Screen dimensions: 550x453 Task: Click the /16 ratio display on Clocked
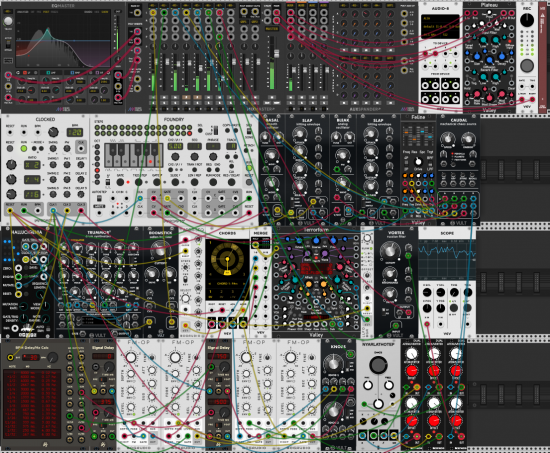click(32, 194)
